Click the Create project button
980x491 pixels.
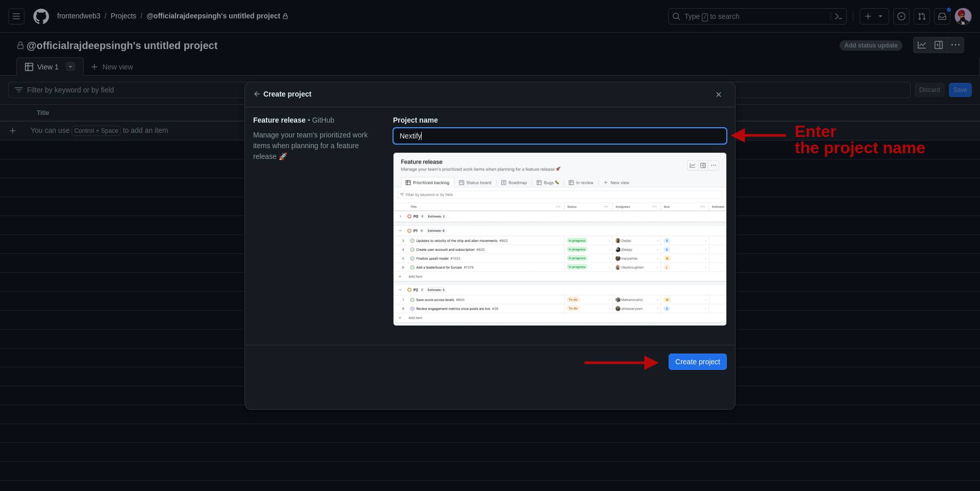tap(698, 362)
